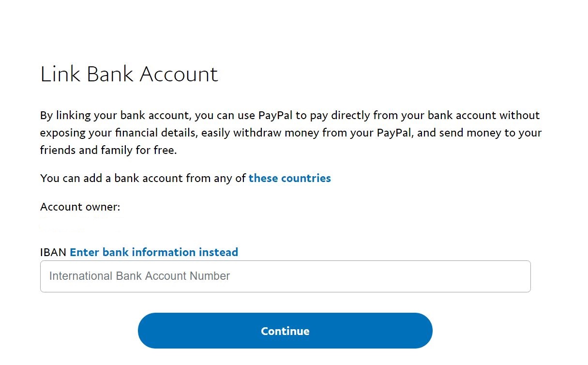View supported countries via blue link

pyautogui.click(x=290, y=178)
